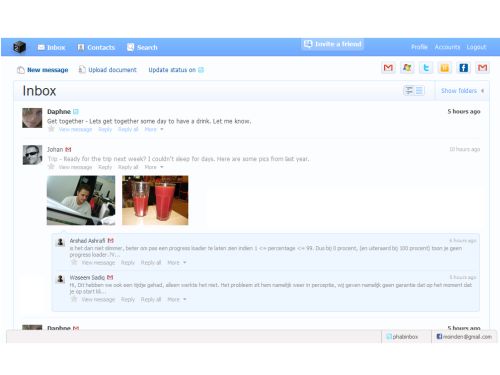Switch to threaded conversation view

[409, 90]
